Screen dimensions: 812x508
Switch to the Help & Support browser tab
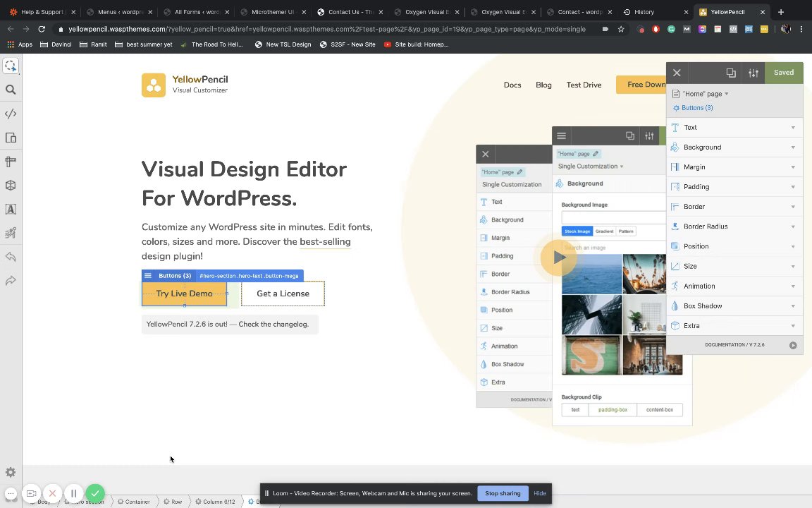point(43,12)
